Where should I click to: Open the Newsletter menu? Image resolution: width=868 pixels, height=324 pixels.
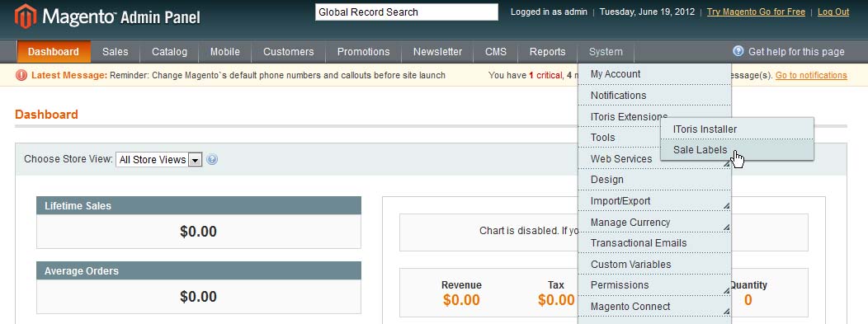[437, 51]
